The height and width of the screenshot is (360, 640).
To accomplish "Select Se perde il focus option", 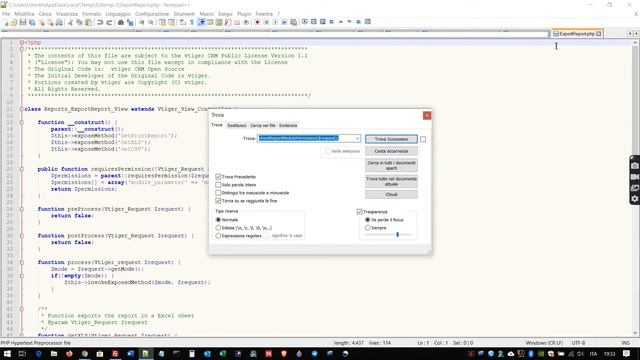I will pos(368,220).
